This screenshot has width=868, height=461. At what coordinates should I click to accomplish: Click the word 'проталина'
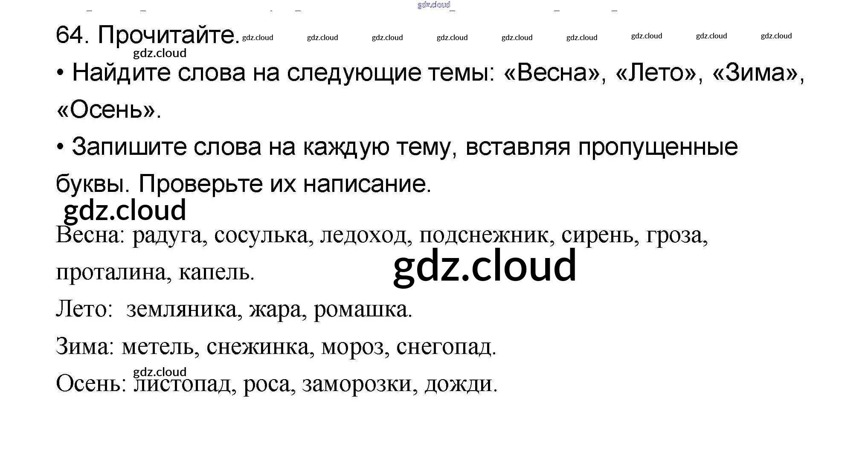tap(111, 272)
